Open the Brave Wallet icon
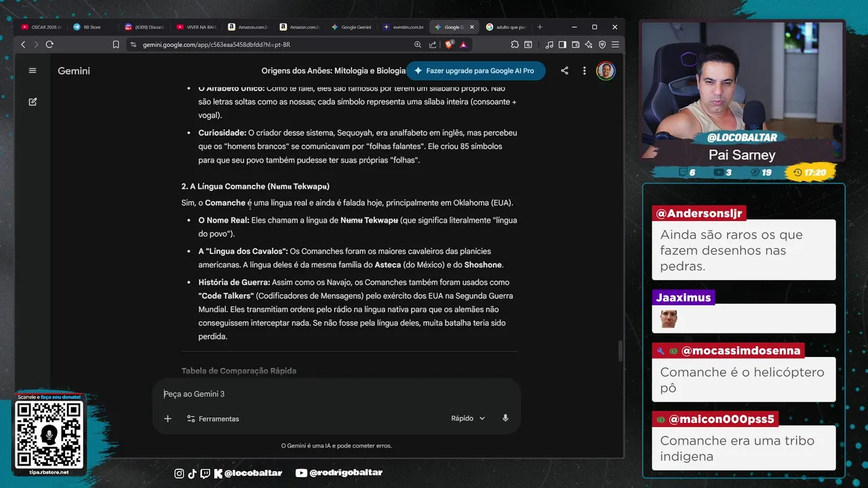 [x=576, y=44]
